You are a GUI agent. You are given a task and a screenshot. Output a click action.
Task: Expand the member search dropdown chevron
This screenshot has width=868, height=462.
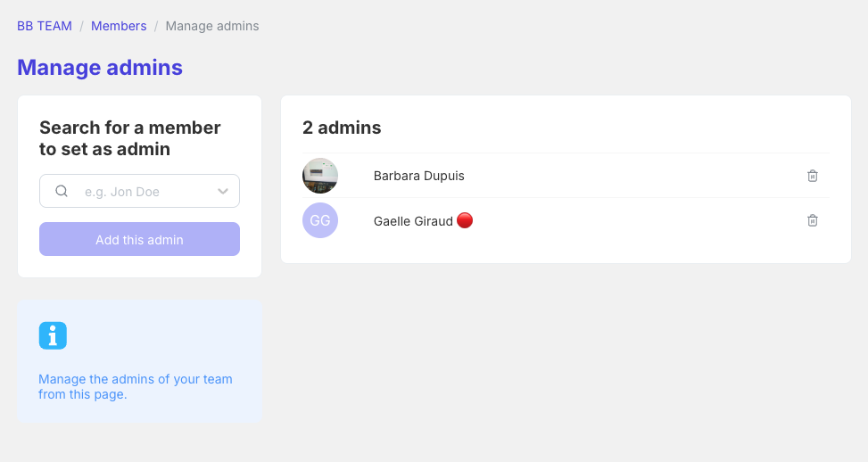[x=223, y=191]
